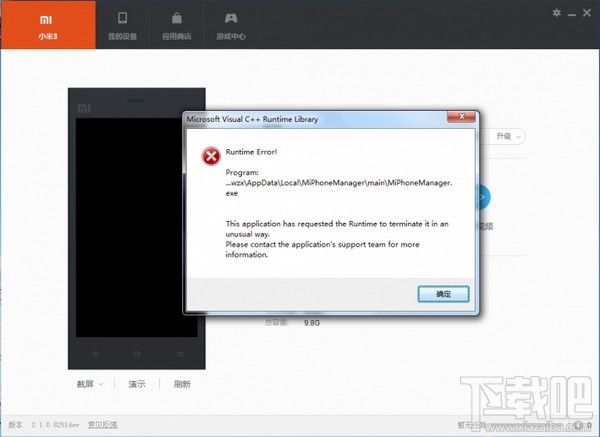Click the Runtime Error! heading text
The height and width of the screenshot is (437, 600).
tap(251, 152)
